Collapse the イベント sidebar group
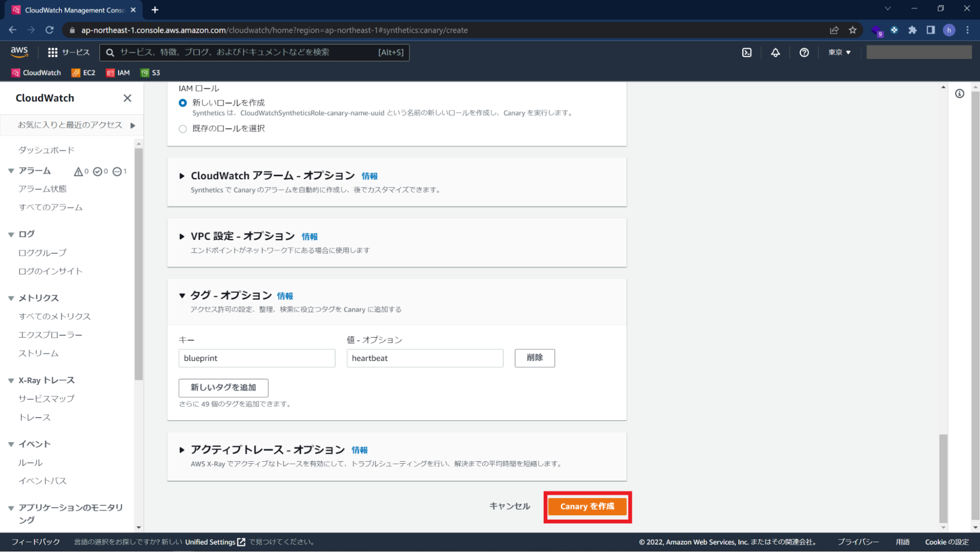Image resolution: width=980 pixels, height=552 pixels. coord(11,445)
